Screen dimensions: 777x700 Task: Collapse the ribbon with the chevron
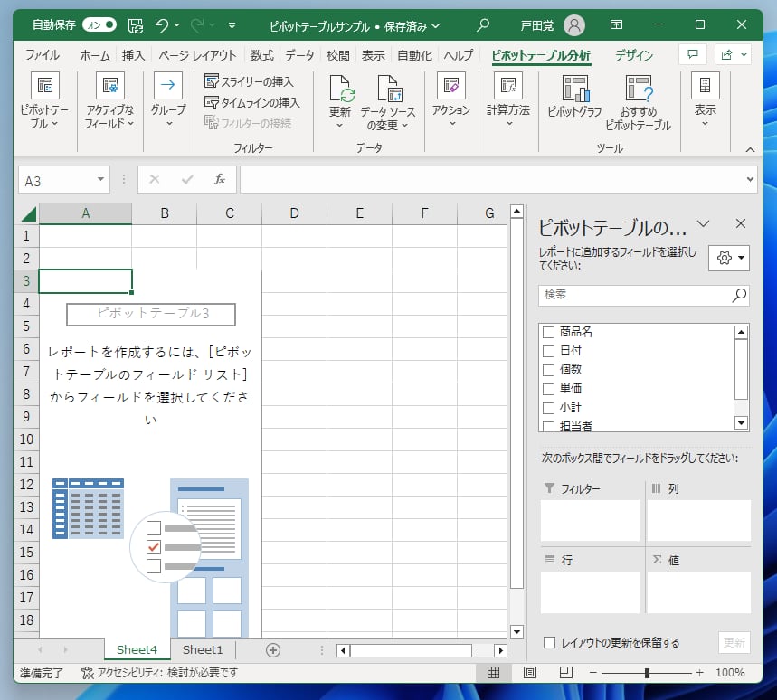750,149
